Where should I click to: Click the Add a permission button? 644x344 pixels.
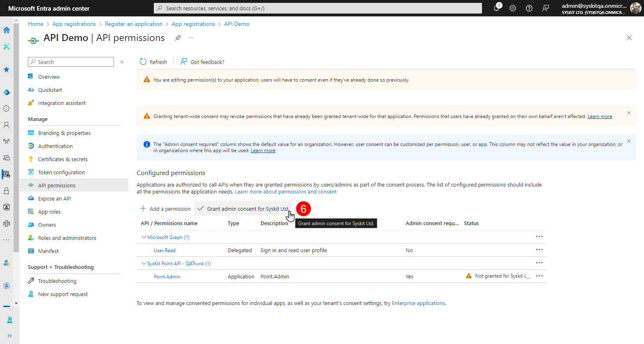coord(166,209)
